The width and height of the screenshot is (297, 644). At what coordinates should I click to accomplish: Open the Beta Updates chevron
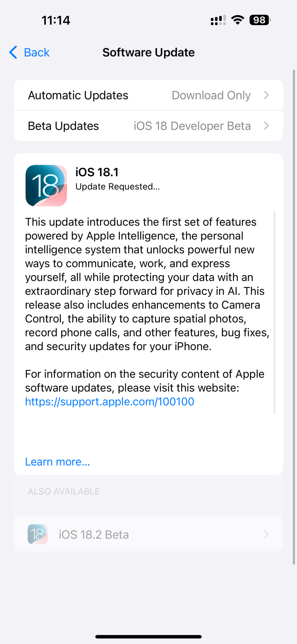click(x=266, y=126)
